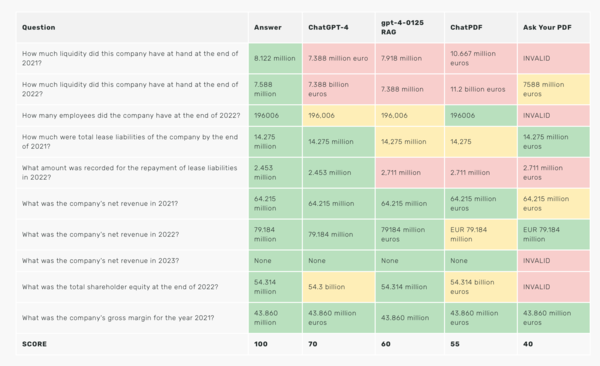
Task: Select the ChatGPT-4 54.3 billion cell
Action: 339,287
